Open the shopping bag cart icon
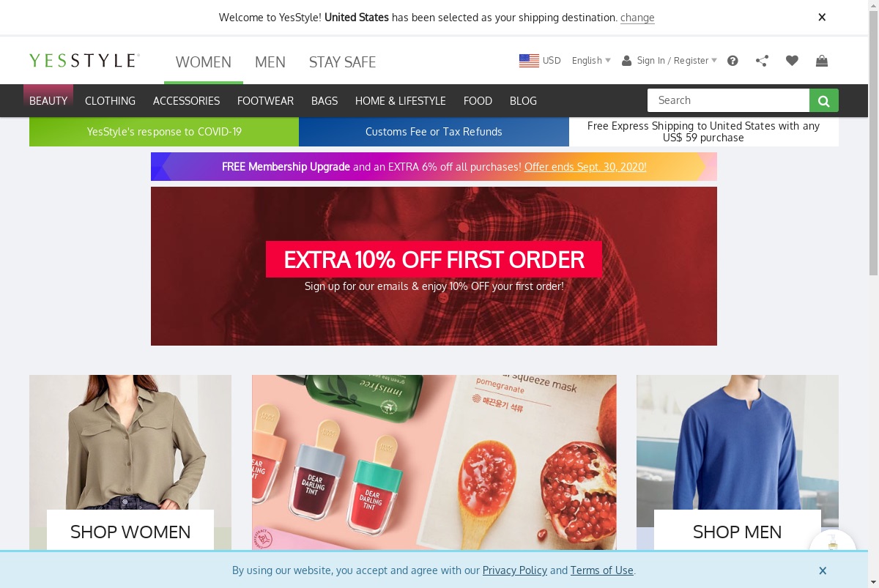This screenshot has width=879, height=588. (822, 61)
